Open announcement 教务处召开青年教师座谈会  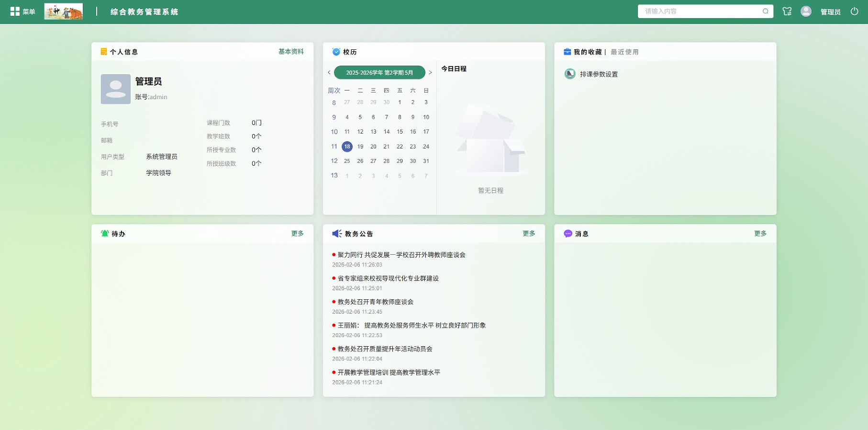pyautogui.click(x=376, y=302)
